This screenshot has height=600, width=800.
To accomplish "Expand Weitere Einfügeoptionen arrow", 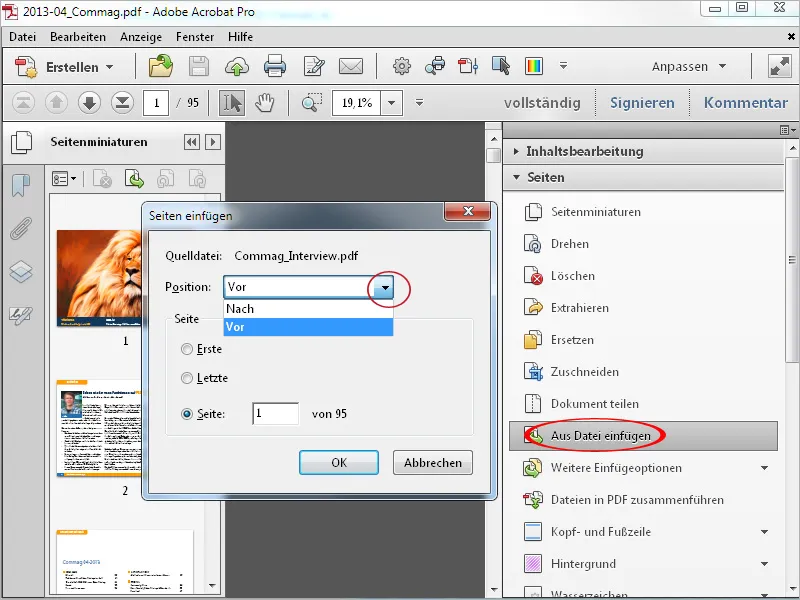I will pos(764,468).
